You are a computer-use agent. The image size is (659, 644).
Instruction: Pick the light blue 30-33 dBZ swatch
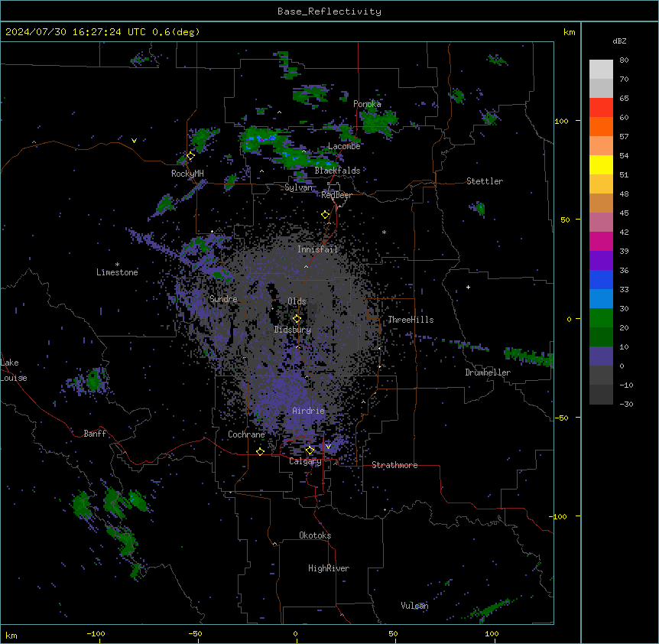601,299
